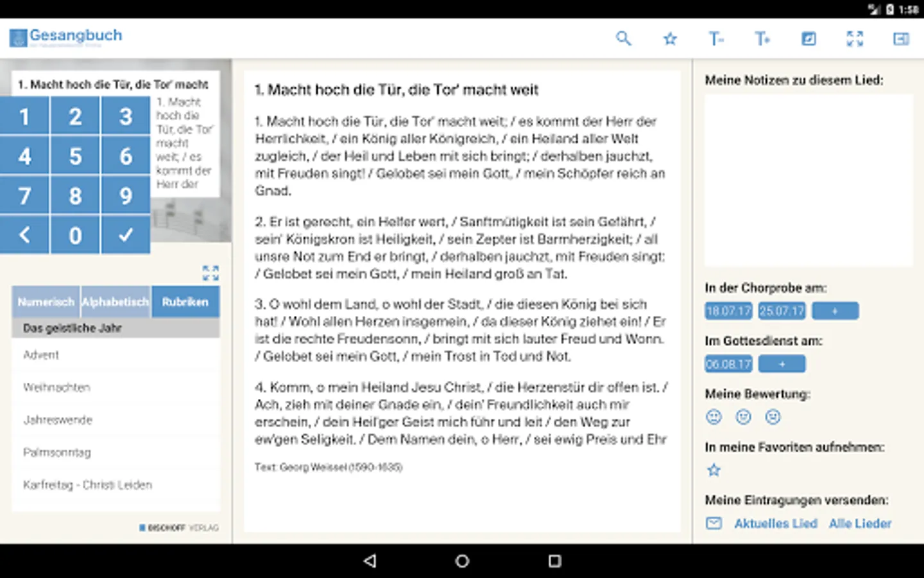
Task: Tap keypad digit 2
Action: tap(75, 116)
